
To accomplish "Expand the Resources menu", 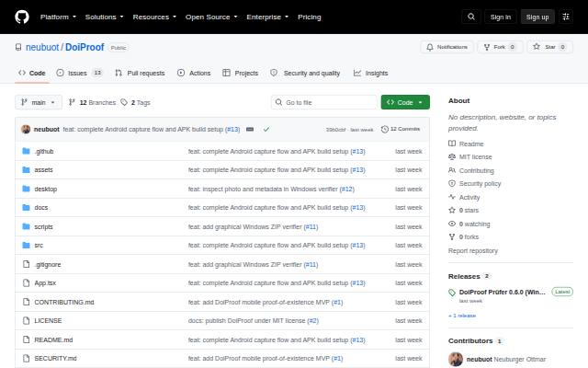I will 154,17.
